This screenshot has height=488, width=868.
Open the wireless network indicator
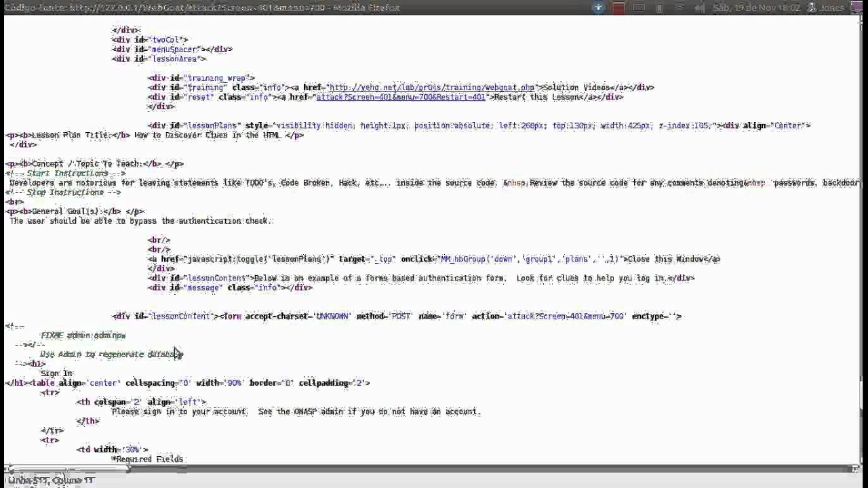[679, 7]
